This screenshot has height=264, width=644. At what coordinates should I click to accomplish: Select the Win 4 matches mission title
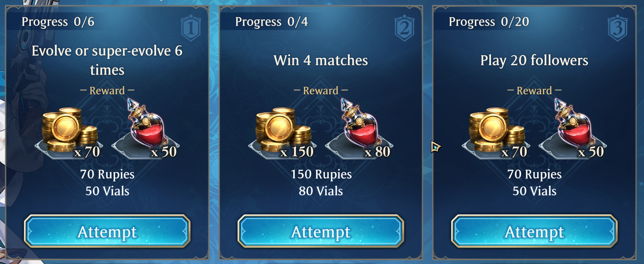[x=321, y=60]
